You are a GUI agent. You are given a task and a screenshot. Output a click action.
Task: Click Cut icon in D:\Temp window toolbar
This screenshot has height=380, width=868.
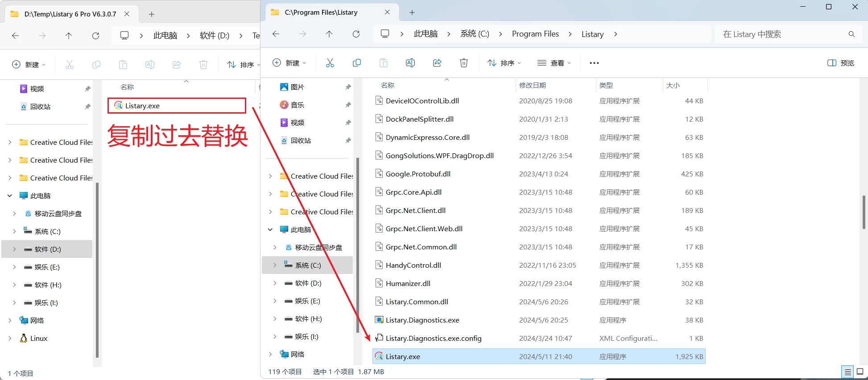pyautogui.click(x=70, y=65)
